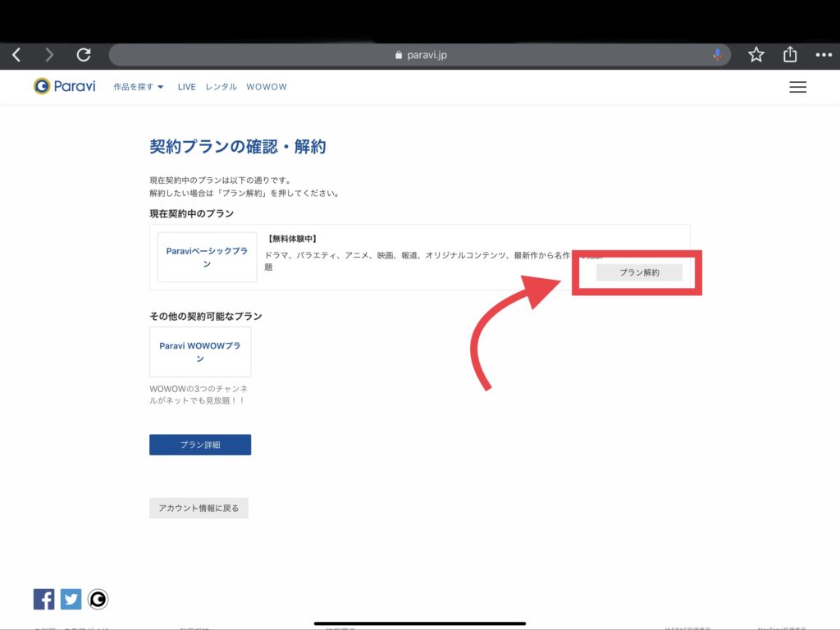Open the Twitter icon in the footer
Screen dimensions: 840x630
[x=71, y=599]
